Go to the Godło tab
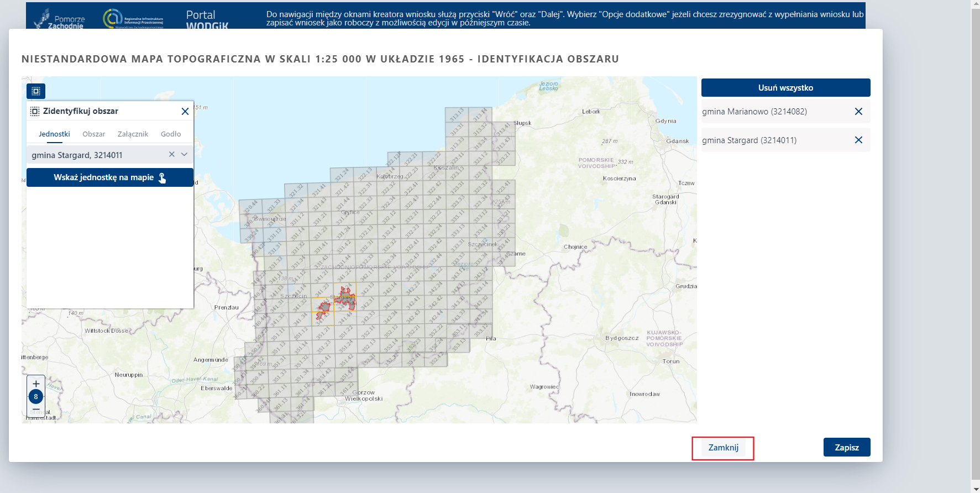The width and height of the screenshot is (980, 493). click(x=171, y=134)
